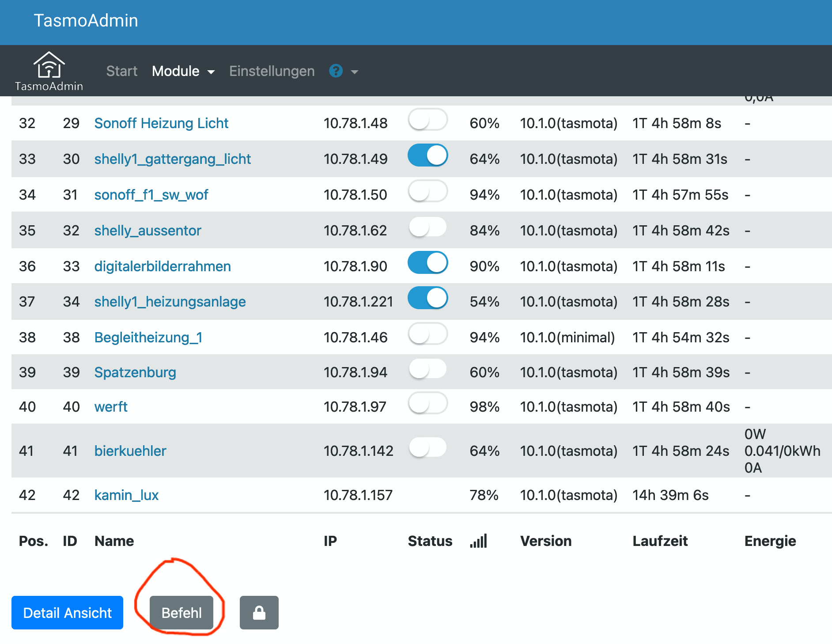
Task: Open the help question-mark icon
Action: tap(336, 71)
